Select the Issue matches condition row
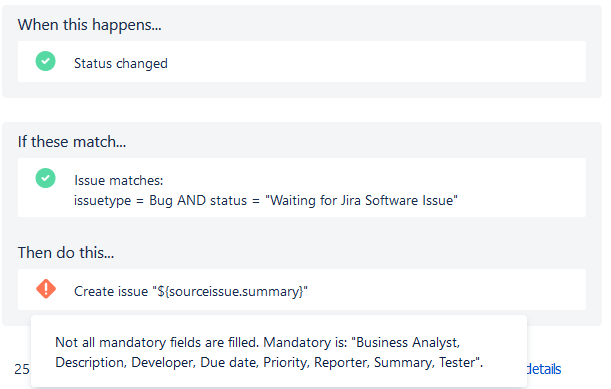 point(302,187)
